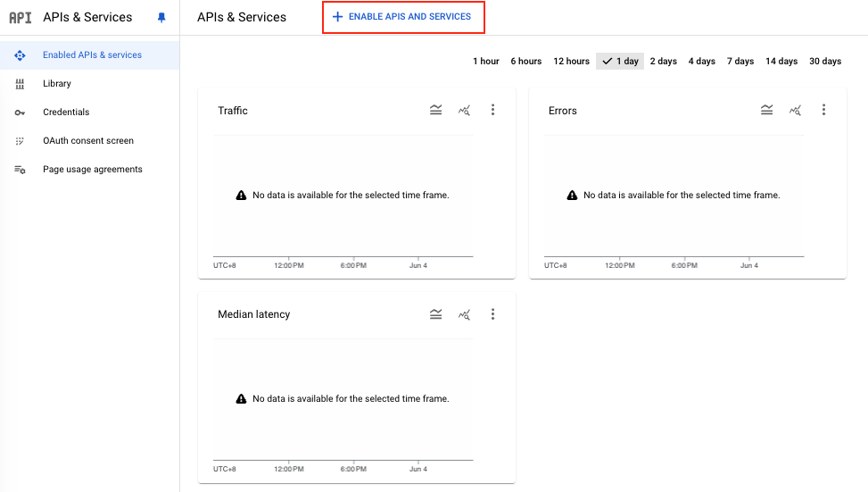Click the warning icon in Errors chart
The image size is (868, 492).
pyautogui.click(x=573, y=195)
